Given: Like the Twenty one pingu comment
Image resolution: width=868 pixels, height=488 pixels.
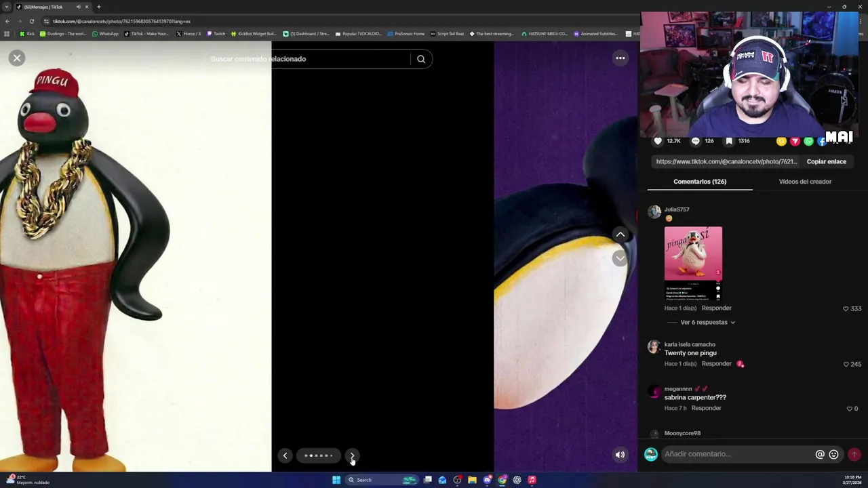Looking at the screenshot, I should pyautogui.click(x=846, y=364).
